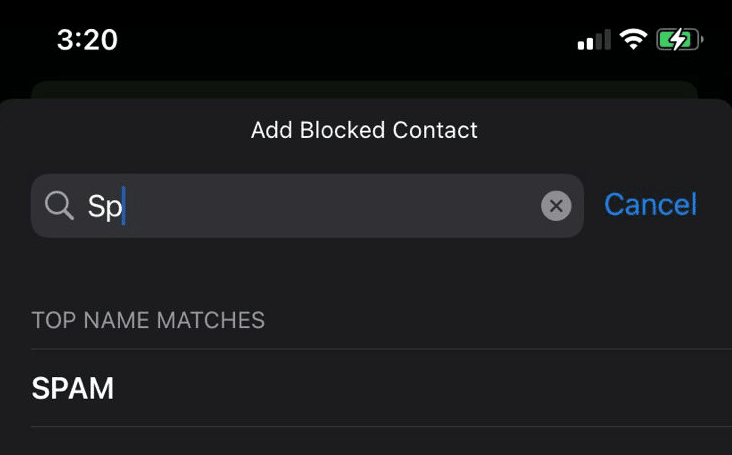Tap blank area right of TOP NAME MATCHES

point(500,320)
